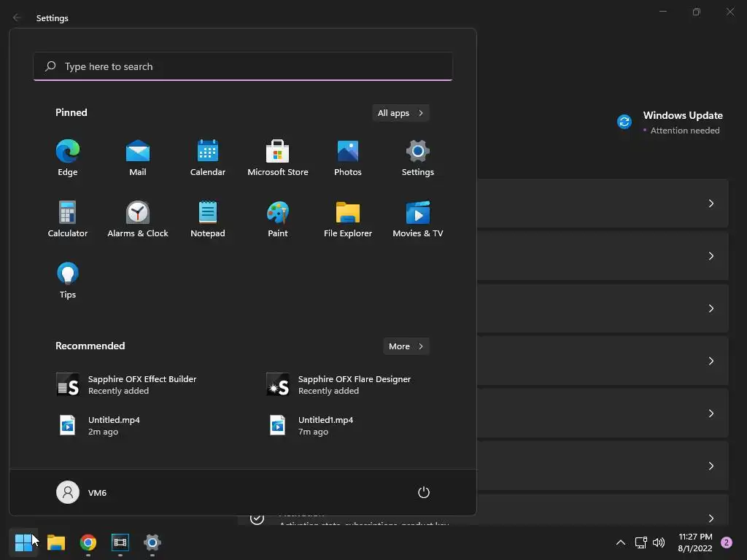Expand the fourth Settings row chevron

(711, 361)
